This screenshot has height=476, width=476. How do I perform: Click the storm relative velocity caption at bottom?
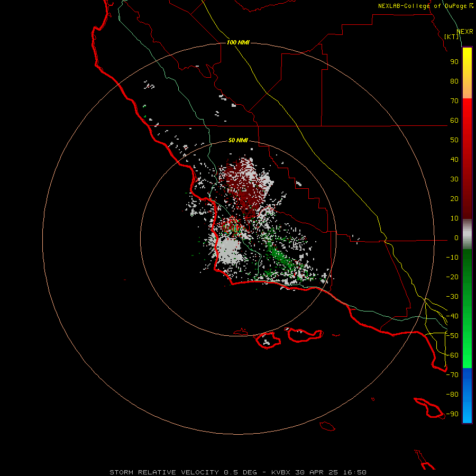(x=238, y=472)
